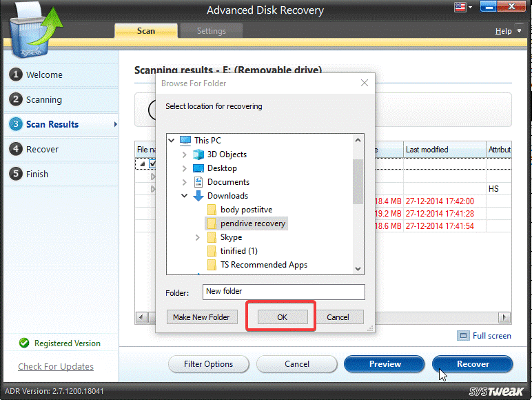
Task: Click the blue Recover button
Action: (x=473, y=364)
